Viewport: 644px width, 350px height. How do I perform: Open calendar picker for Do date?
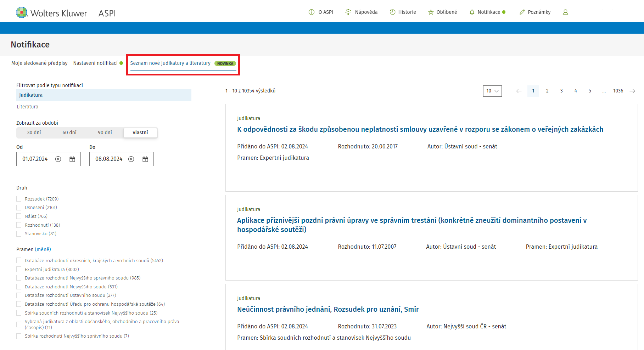[x=145, y=159]
